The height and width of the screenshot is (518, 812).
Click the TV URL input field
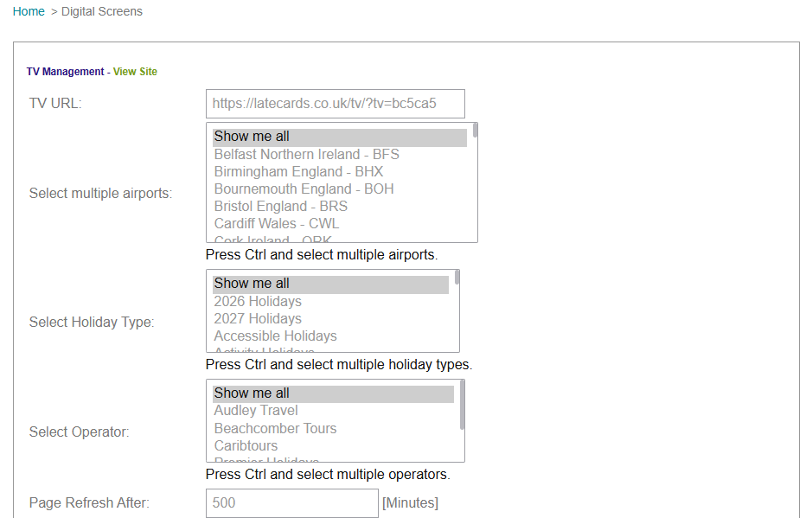pos(335,104)
